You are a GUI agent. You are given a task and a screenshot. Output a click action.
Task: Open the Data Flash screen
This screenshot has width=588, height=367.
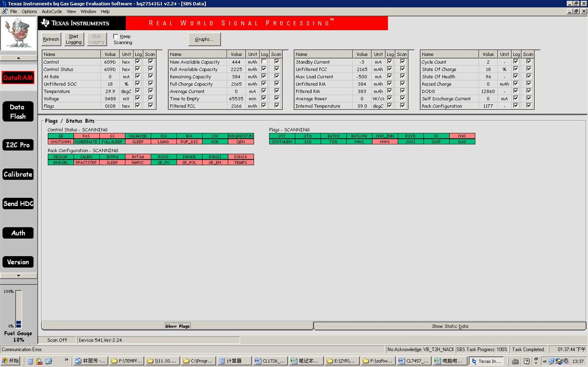[x=18, y=112]
